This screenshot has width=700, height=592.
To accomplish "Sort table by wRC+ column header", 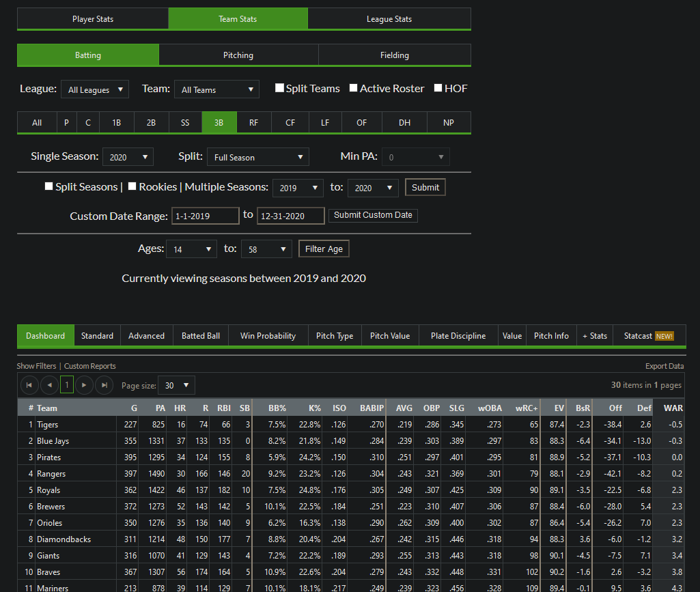I will pos(527,408).
